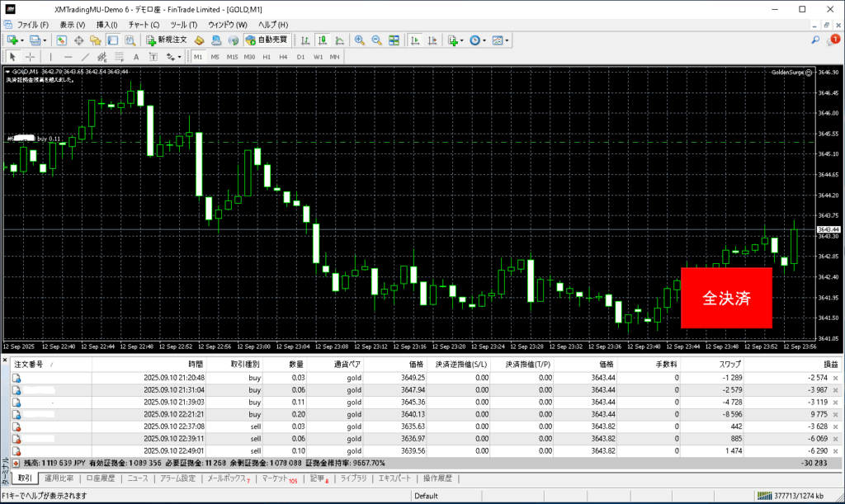
Task: Select the trendline drawing tool
Action: tap(85, 57)
